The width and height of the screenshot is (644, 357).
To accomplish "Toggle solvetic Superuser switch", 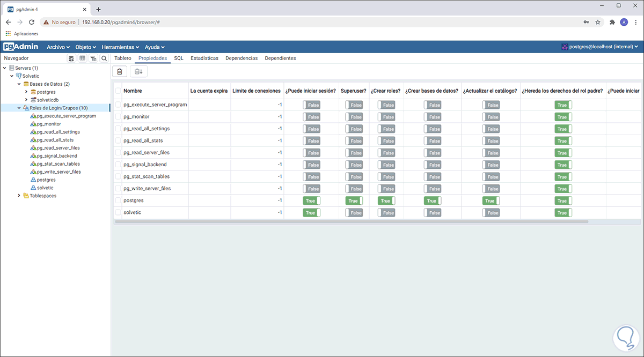I will [x=354, y=213].
